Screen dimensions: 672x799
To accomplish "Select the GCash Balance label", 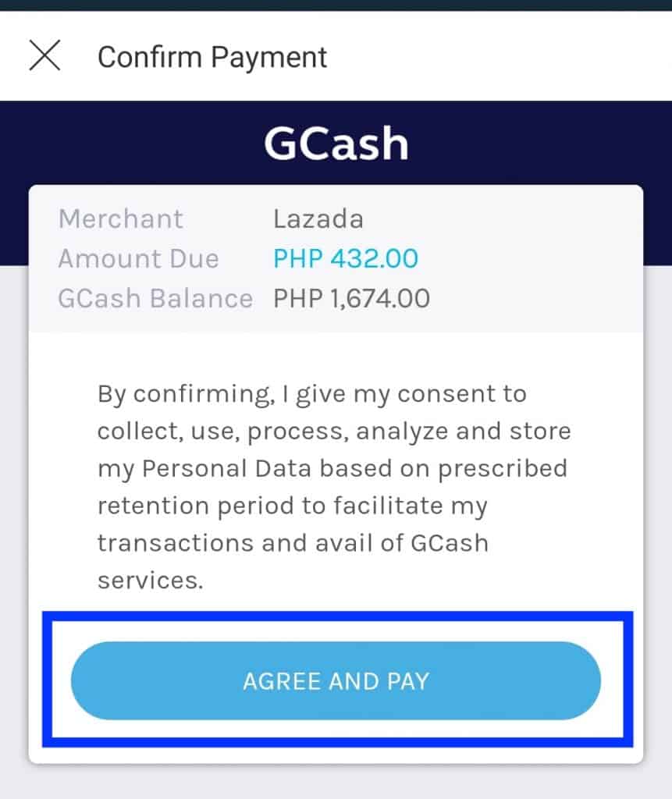I will click(155, 298).
